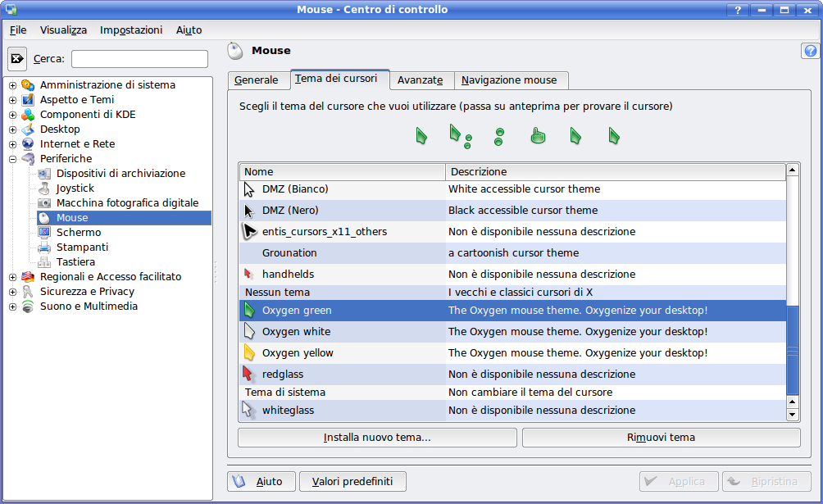Screen dimensions: 823x504
Task: Select the Oxygen yellow cursor icon
Action: (x=250, y=353)
